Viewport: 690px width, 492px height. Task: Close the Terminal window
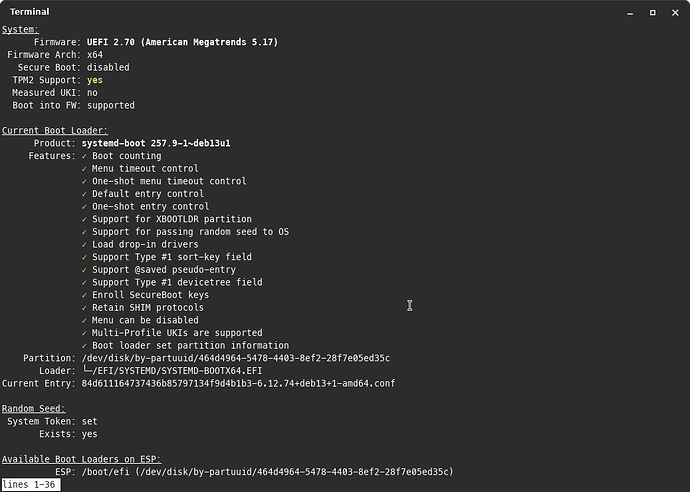tap(675, 12)
